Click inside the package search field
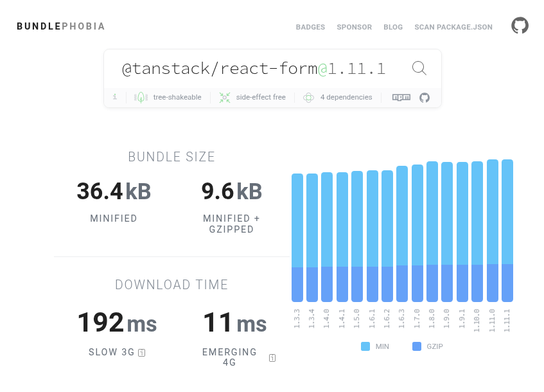 coord(257,67)
